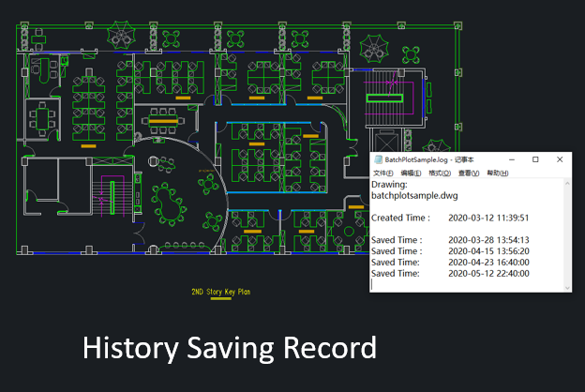Click the Notepad icon in the title bar
This screenshot has width=585, height=392.
click(x=377, y=160)
